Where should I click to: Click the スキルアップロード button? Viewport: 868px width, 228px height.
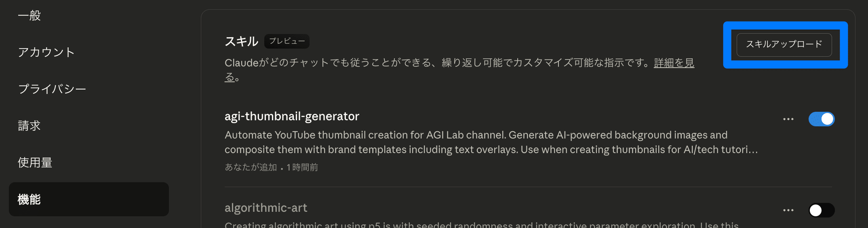784,45
